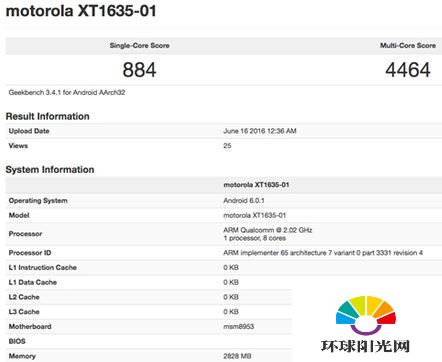The width and height of the screenshot is (442, 362).
Task: Select the 1 processor, 8 cores text
Action: (x=254, y=238)
